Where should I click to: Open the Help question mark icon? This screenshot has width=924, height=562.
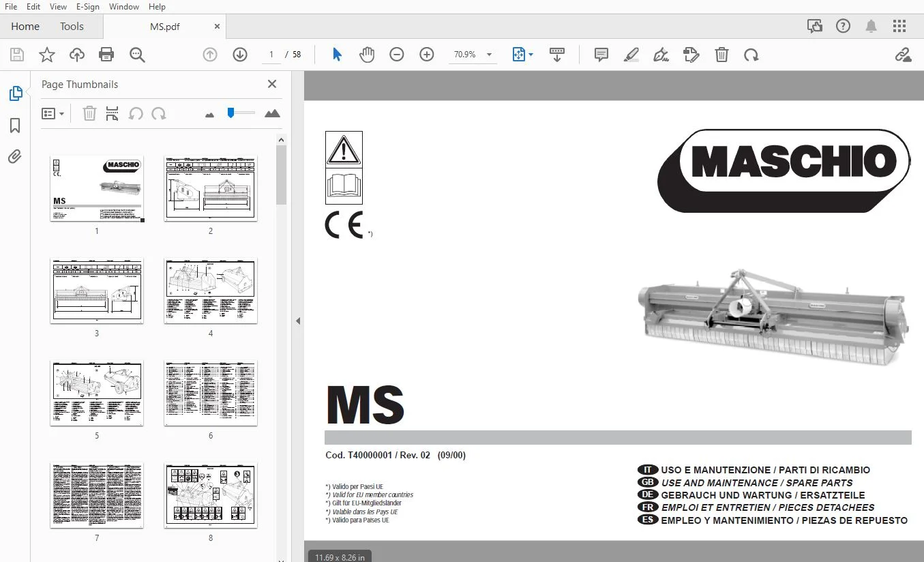click(844, 27)
